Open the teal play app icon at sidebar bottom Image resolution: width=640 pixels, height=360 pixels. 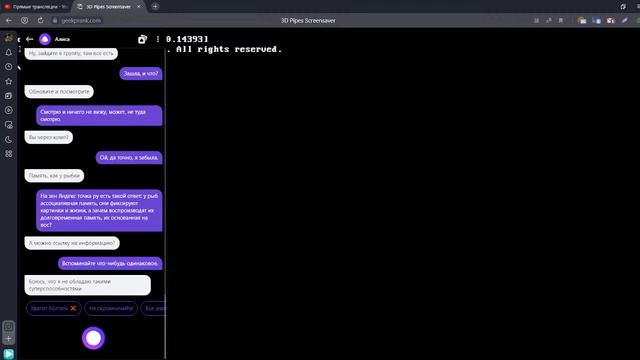[9, 354]
